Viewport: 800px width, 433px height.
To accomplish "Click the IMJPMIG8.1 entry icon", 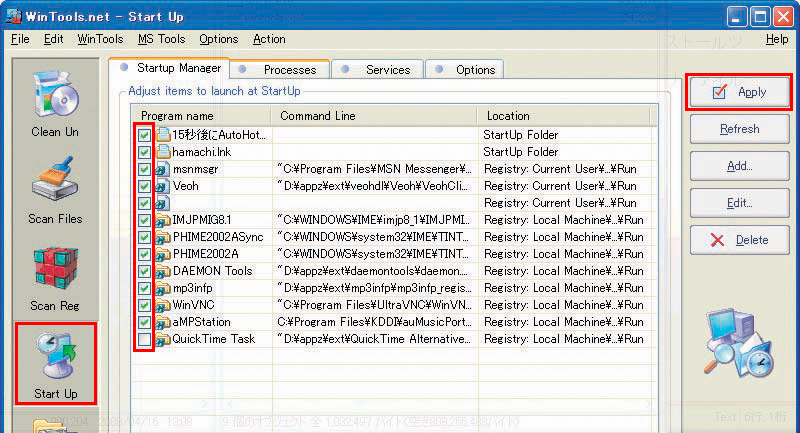I will tap(163, 220).
